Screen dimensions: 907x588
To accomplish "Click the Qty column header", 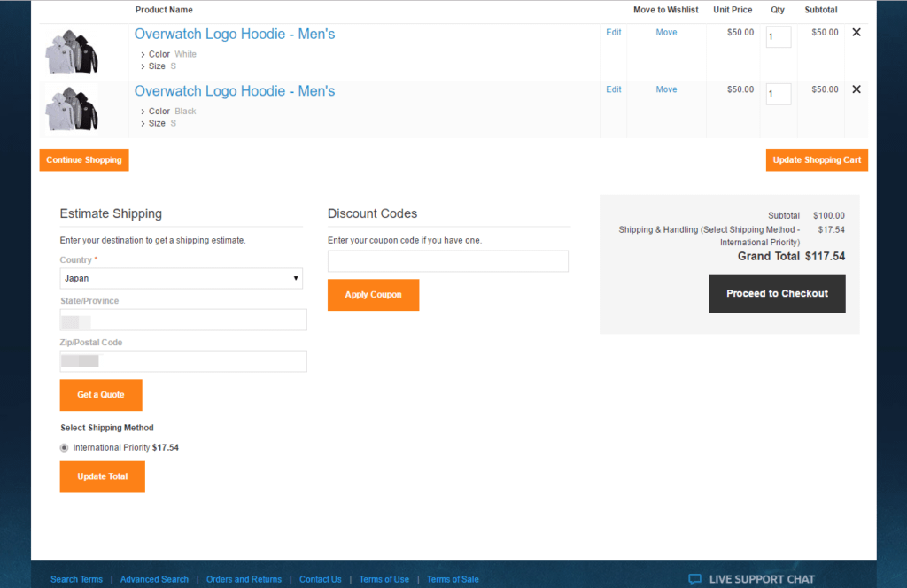I will pyautogui.click(x=778, y=10).
